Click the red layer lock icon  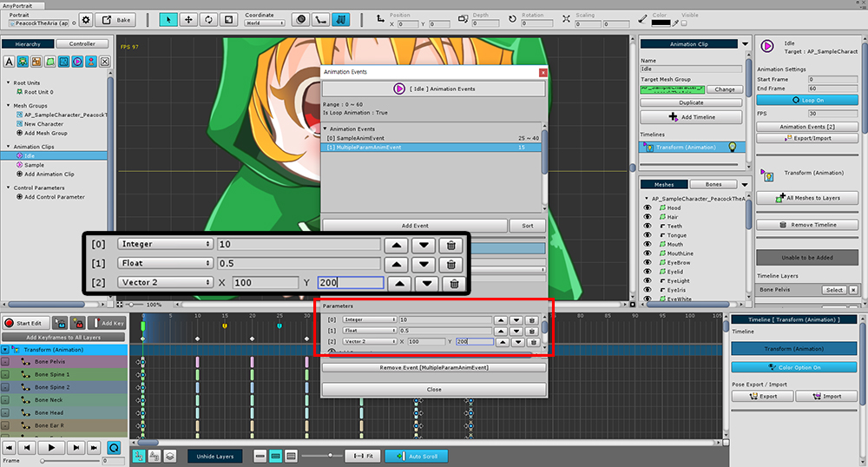tap(77, 323)
